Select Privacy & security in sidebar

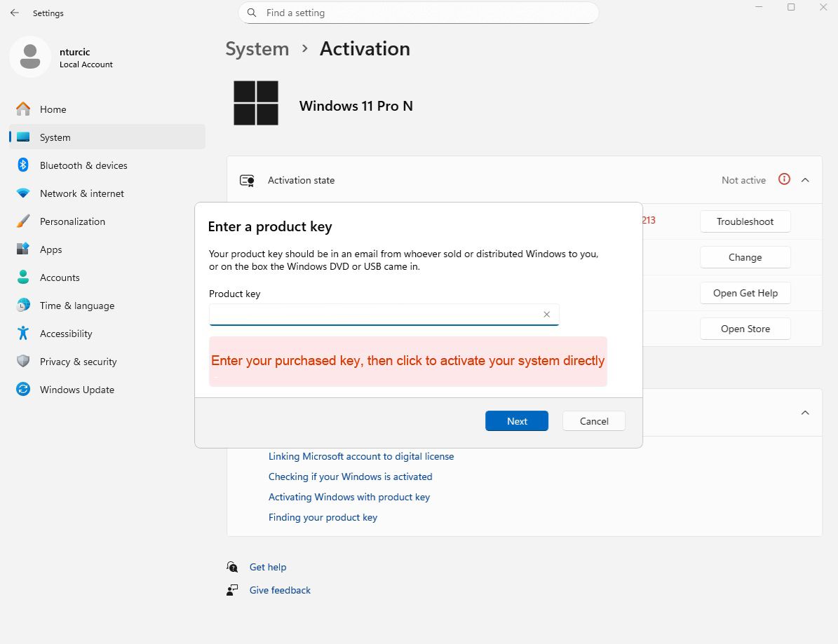pyautogui.click(x=78, y=362)
